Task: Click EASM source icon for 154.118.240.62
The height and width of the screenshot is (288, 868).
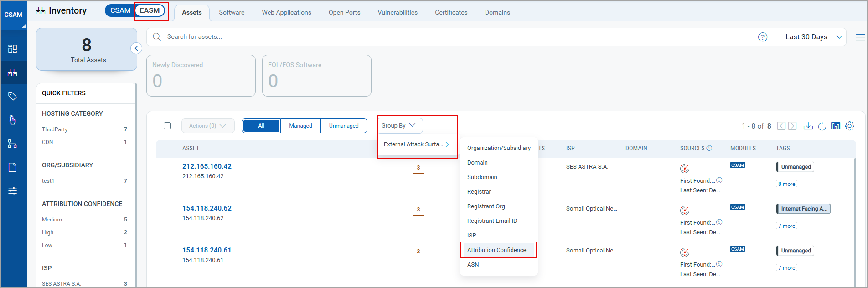Action: click(x=685, y=211)
